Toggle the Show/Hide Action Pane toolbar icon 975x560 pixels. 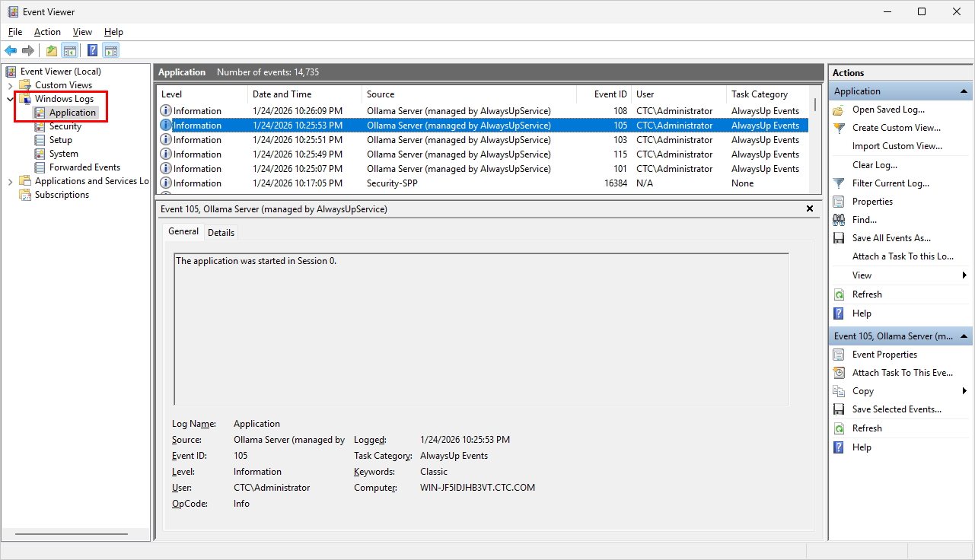pos(111,51)
